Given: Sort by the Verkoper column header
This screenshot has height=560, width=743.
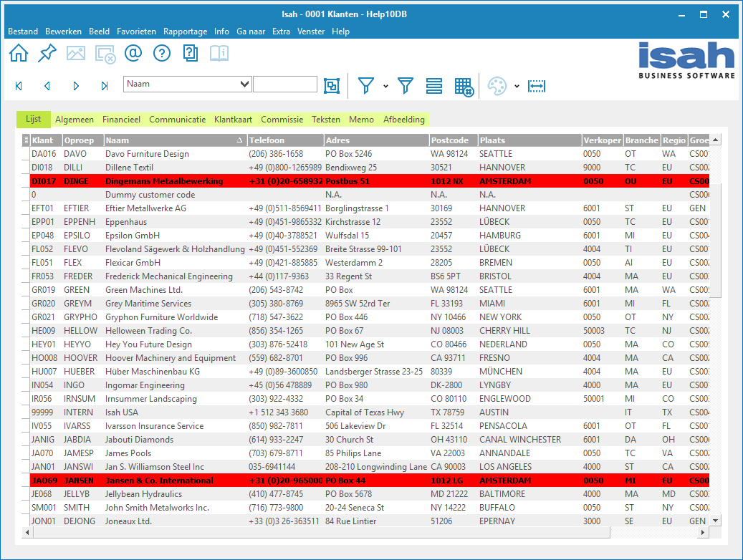Looking at the screenshot, I should [x=603, y=140].
